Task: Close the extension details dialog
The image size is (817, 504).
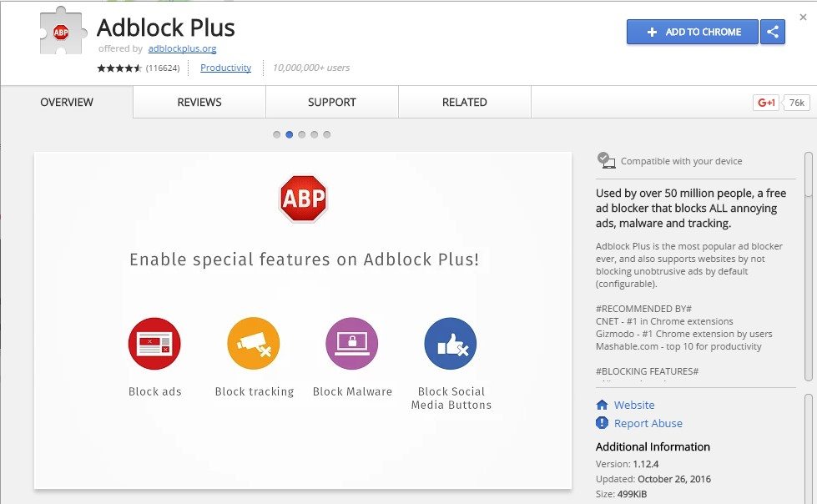Action: point(803,18)
